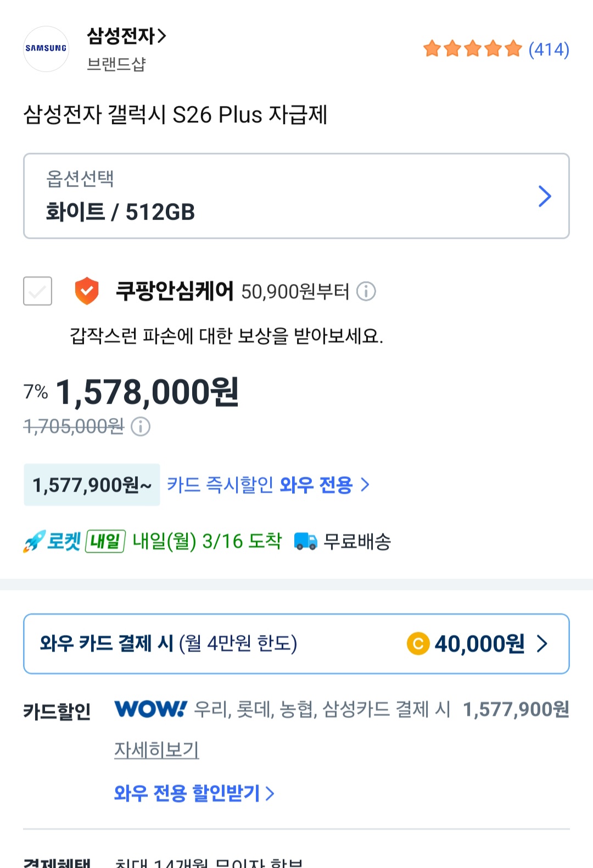Tap 와우 전용 할인받기 link
The height and width of the screenshot is (868, 593).
(194, 793)
